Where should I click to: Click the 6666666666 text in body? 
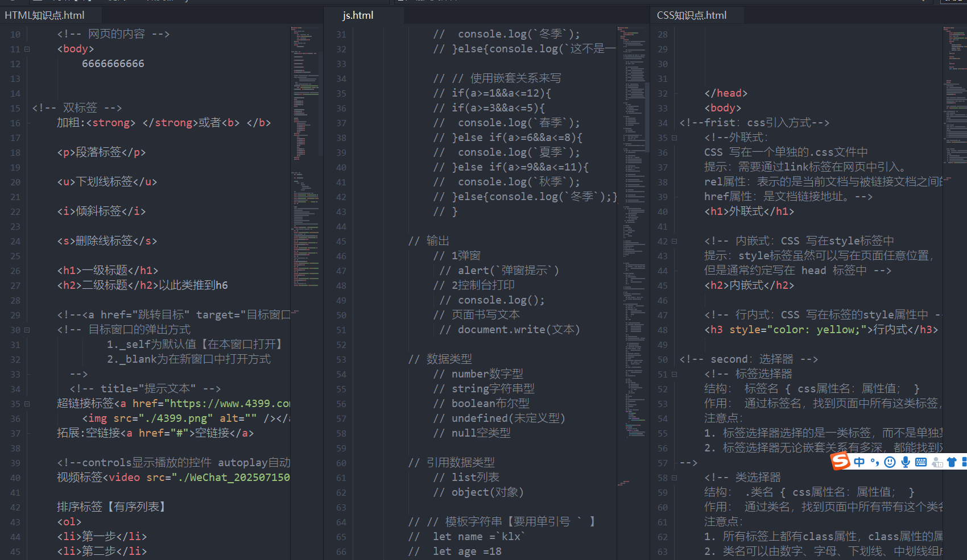pyautogui.click(x=113, y=64)
